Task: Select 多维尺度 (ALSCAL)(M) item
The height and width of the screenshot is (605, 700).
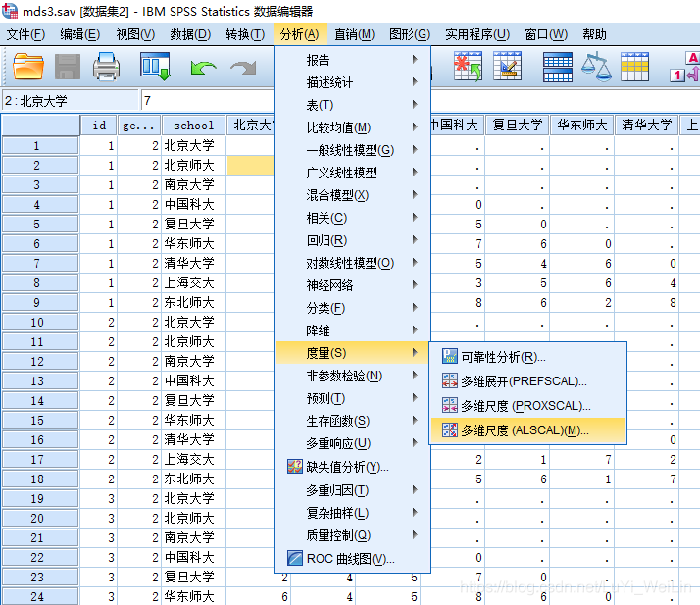Action: point(527,430)
